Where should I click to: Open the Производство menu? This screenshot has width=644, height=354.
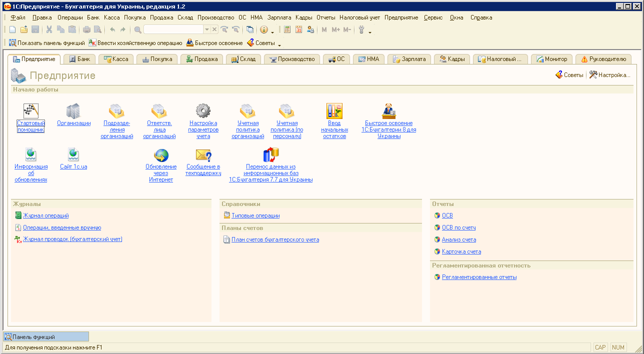216,17
